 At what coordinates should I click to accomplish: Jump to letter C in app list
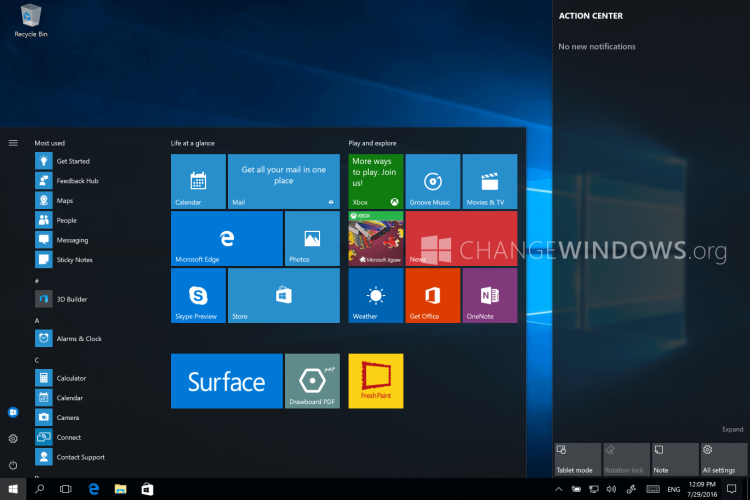pos(37,360)
